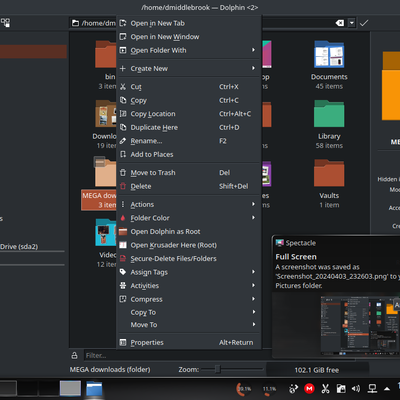Screen dimensions: 400x400
Task: Click the Spectacle app icon in notification
Action: [x=279, y=243]
